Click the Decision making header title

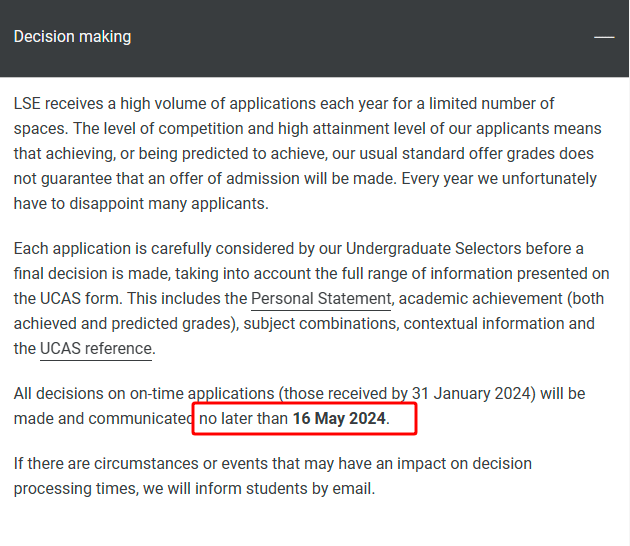click(x=72, y=37)
